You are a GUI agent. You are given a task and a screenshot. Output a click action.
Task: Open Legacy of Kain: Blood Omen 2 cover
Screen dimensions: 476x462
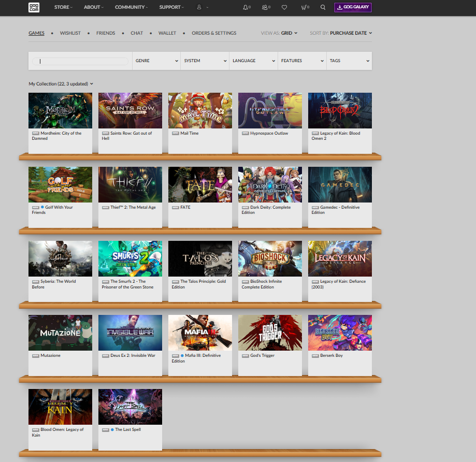tap(340, 110)
